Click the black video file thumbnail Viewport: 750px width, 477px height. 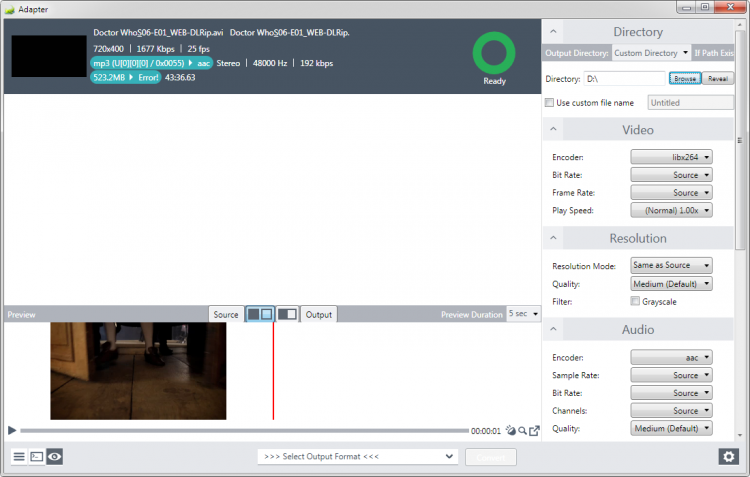pos(49,56)
